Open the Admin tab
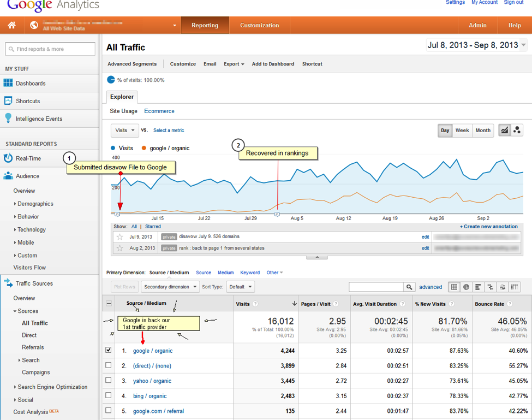 tap(478, 25)
